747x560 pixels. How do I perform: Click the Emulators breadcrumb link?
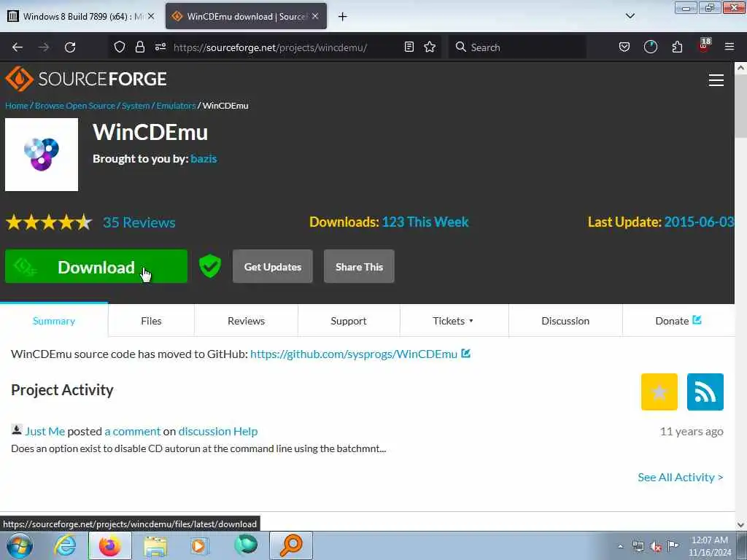coord(176,106)
